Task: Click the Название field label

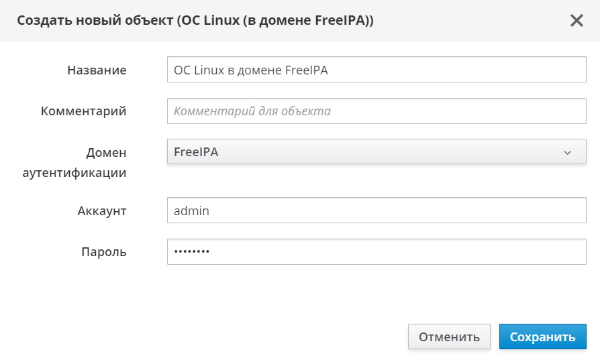Action: [97, 70]
